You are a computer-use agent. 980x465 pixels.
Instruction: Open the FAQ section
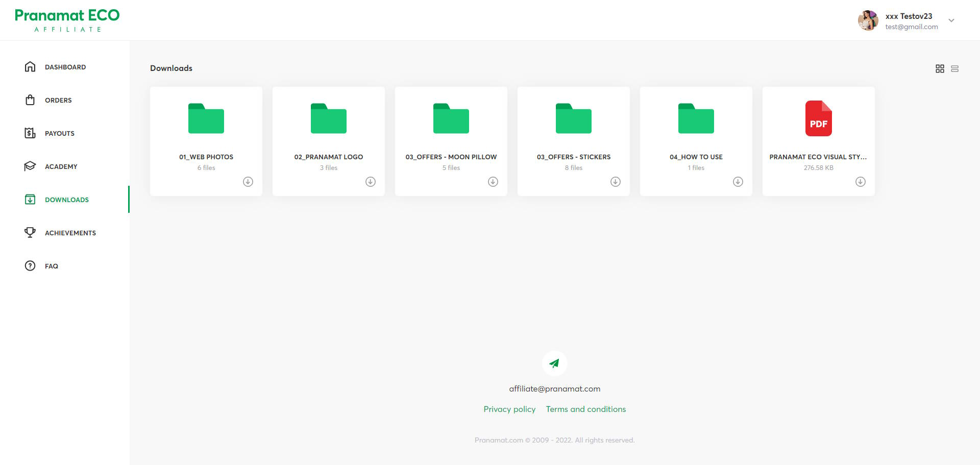(51, 266)
